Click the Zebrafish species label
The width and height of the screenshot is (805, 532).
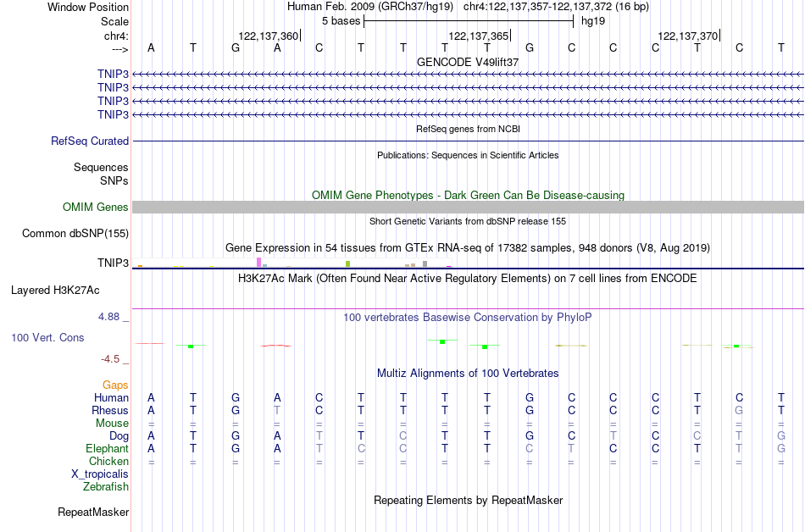coord(106,486)
